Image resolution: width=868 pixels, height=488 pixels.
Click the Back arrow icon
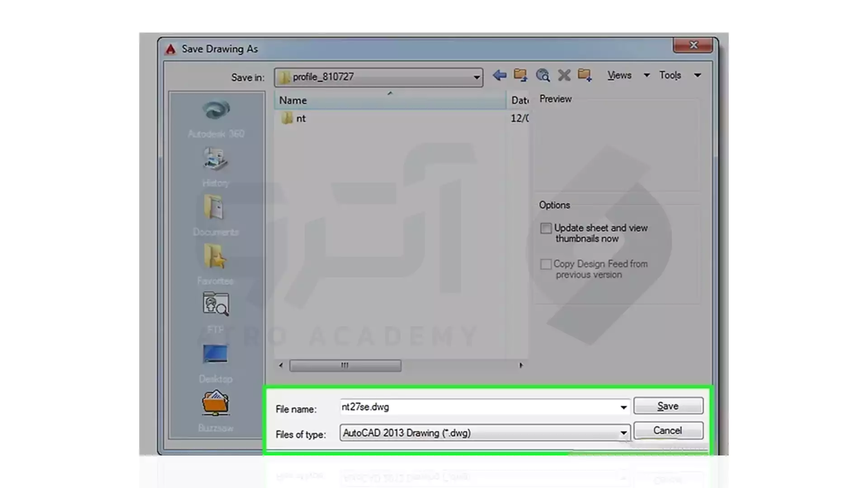pyautogui.click(x=500, y=75)
